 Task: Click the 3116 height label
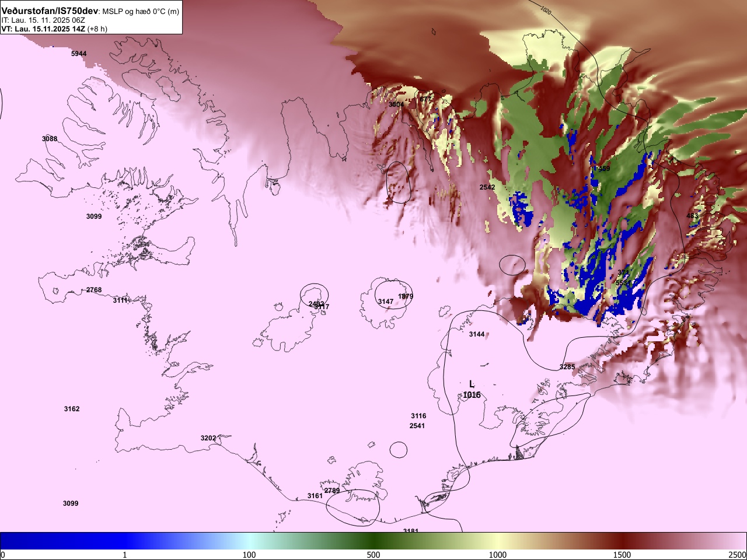(418, 416)
